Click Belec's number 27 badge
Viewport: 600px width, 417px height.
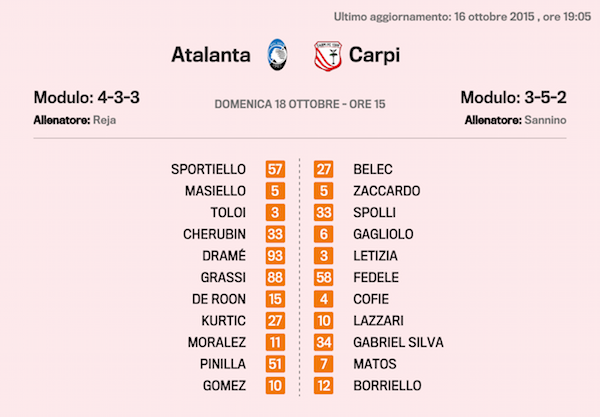pyautogui.click(x=324, y=169)
